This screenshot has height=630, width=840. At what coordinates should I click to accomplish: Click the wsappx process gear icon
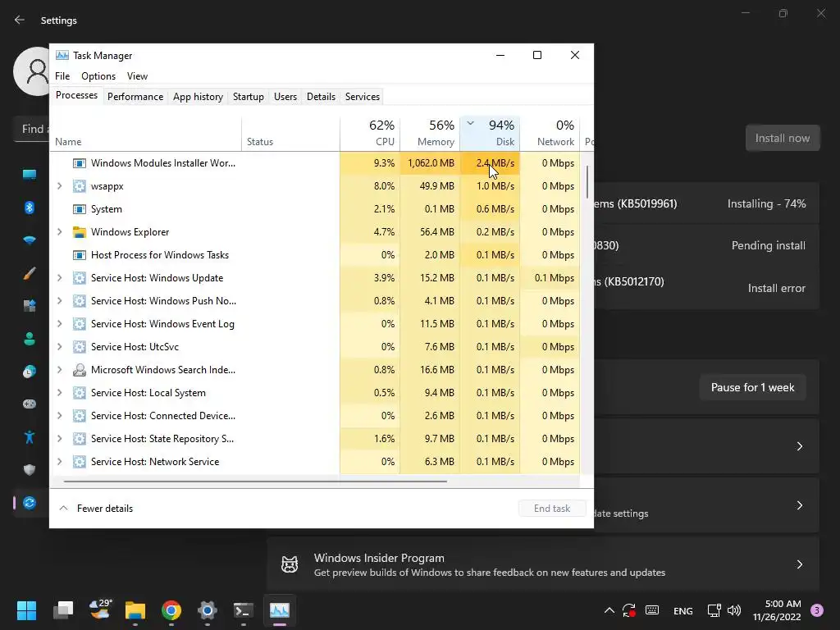click(x=80, y=186)
